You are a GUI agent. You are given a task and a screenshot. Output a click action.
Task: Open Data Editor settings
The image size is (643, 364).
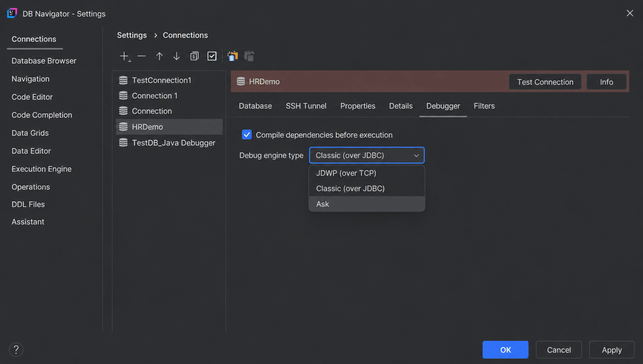click(31, 151)
